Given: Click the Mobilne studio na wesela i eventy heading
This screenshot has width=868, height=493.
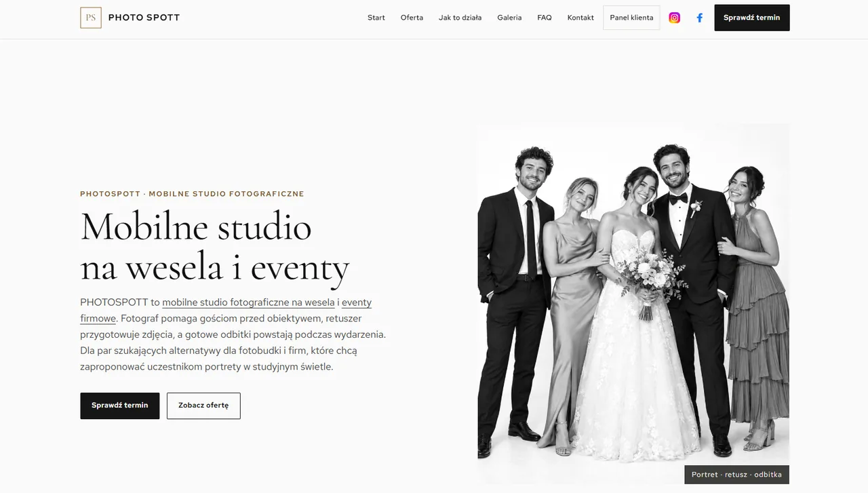Looking at the screenshot, I should tap(215, 246).
